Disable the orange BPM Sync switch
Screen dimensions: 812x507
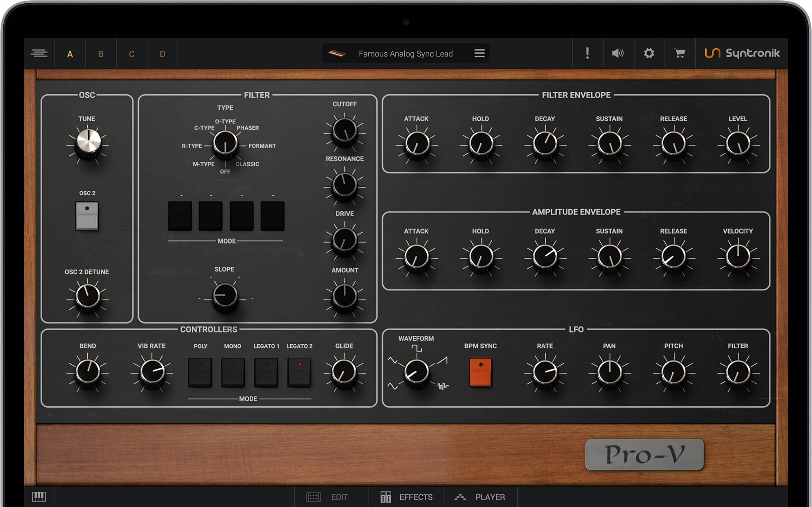[480, 372]
